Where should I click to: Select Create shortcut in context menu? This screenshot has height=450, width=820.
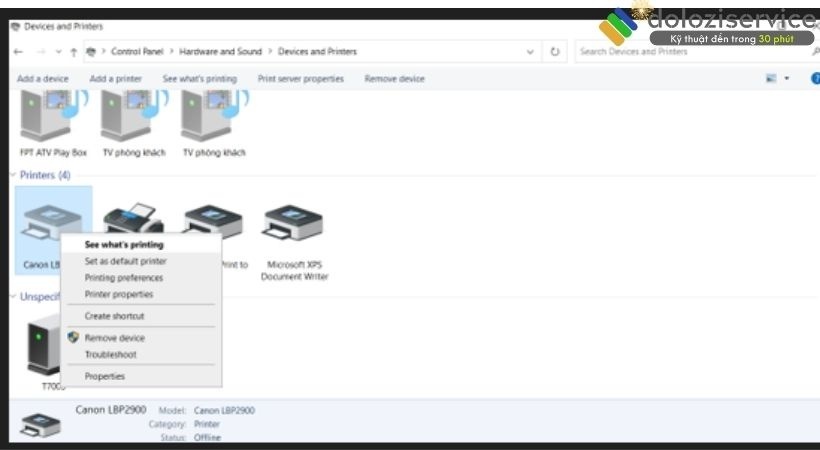[x=114, y=316]
